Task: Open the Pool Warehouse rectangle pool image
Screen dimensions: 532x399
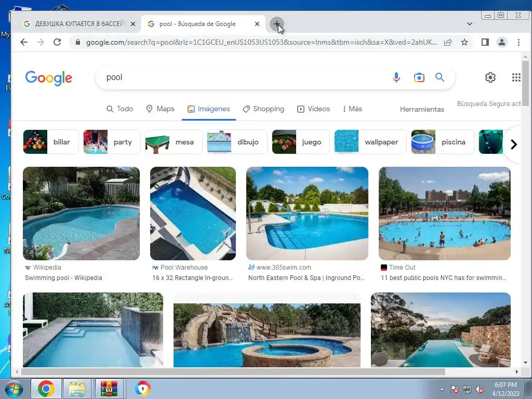Action: click(x=193, y=214)
